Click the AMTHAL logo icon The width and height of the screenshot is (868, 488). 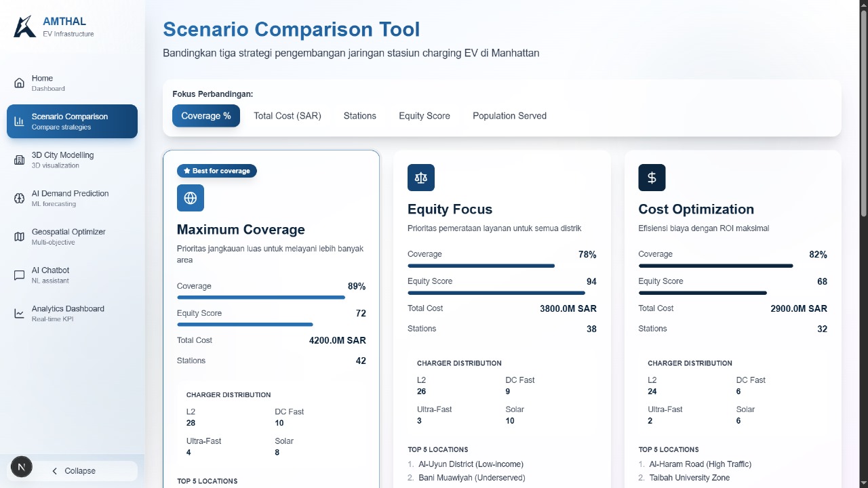25,26
